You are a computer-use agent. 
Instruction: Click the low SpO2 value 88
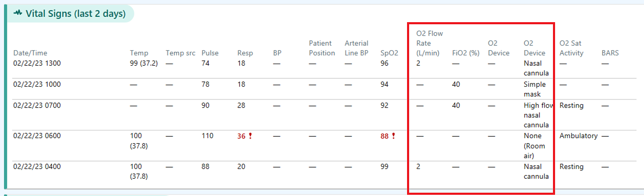click(x=384, y=136)
